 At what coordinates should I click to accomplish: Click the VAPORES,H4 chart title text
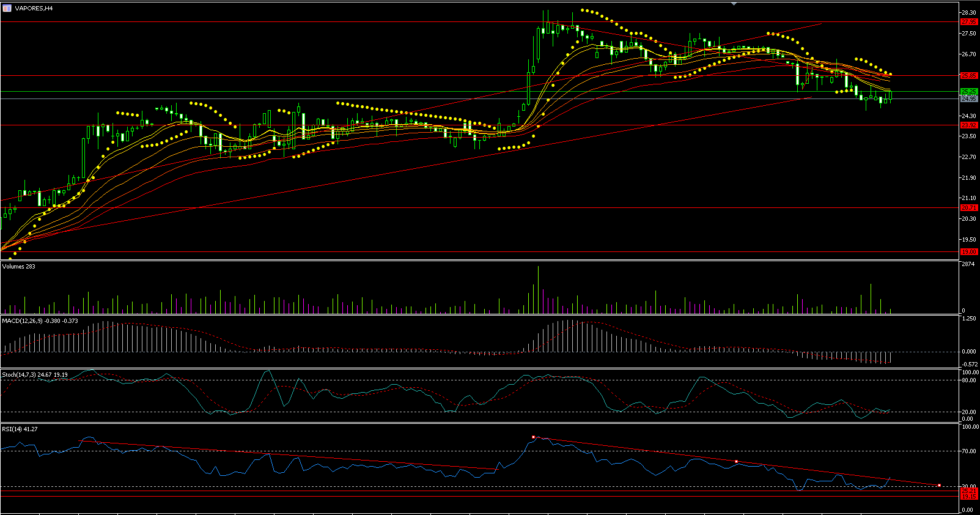pos(34,9)
